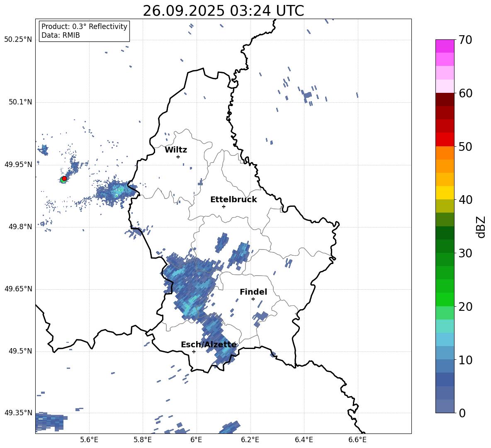Click the colorbar value 20
The image size is (491, 448).
click(465, 306)
